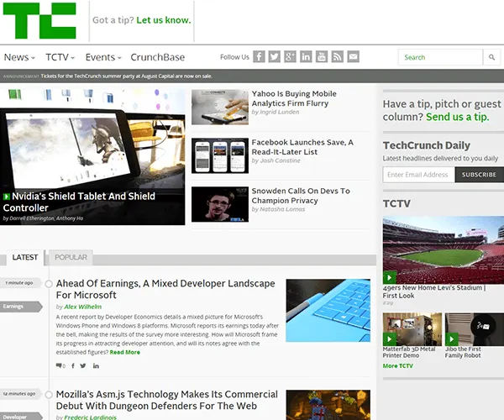Play the 49ers Levi's Stadium video
This screenshot has width=504, height=420.
coord(389,277)
